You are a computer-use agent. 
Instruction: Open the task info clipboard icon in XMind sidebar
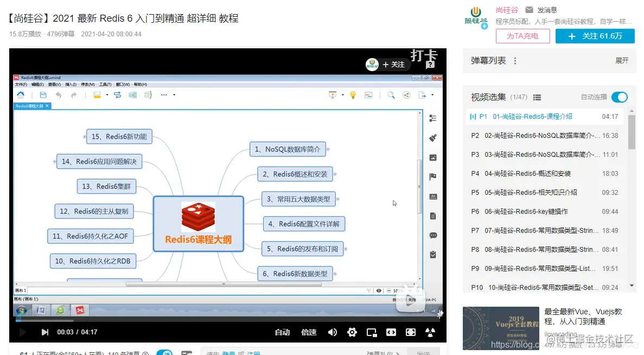pyautogui.click(x=433, y=255)
